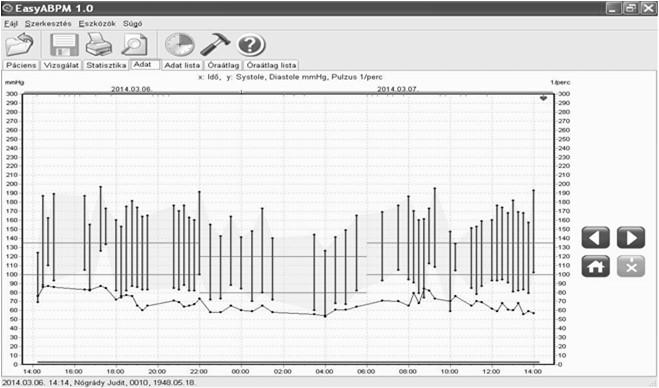Click the status bar patient info text
The image size is (659, 388).
pos(99,383)
